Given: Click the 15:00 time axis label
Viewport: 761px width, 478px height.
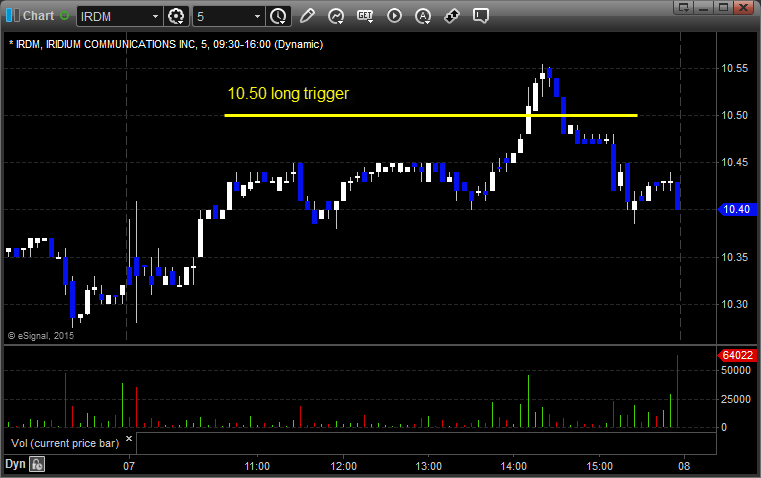Looking at the screenshot, I should click(x=599, y=466).
